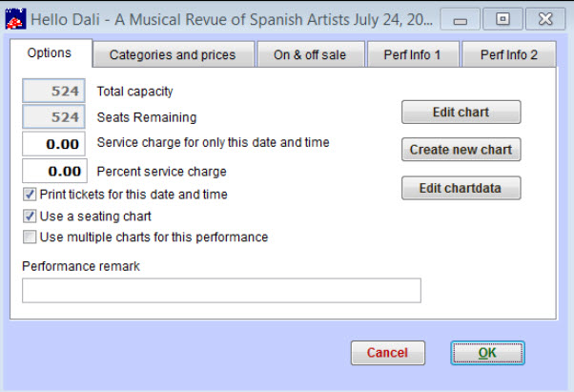The image size is (574, 392).
Task: Click Create new chart button
Action: tap(461, 150)
